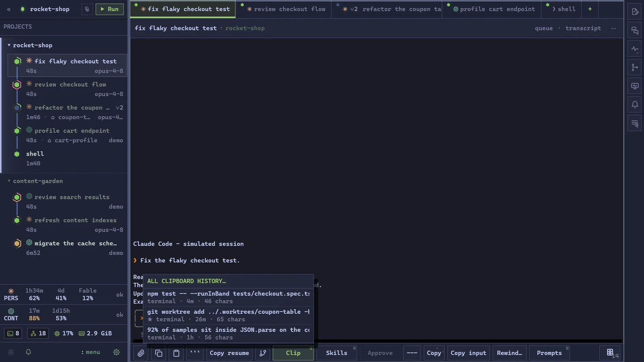
Task: Click the PROJECTS header label
Action: [17, 27]
